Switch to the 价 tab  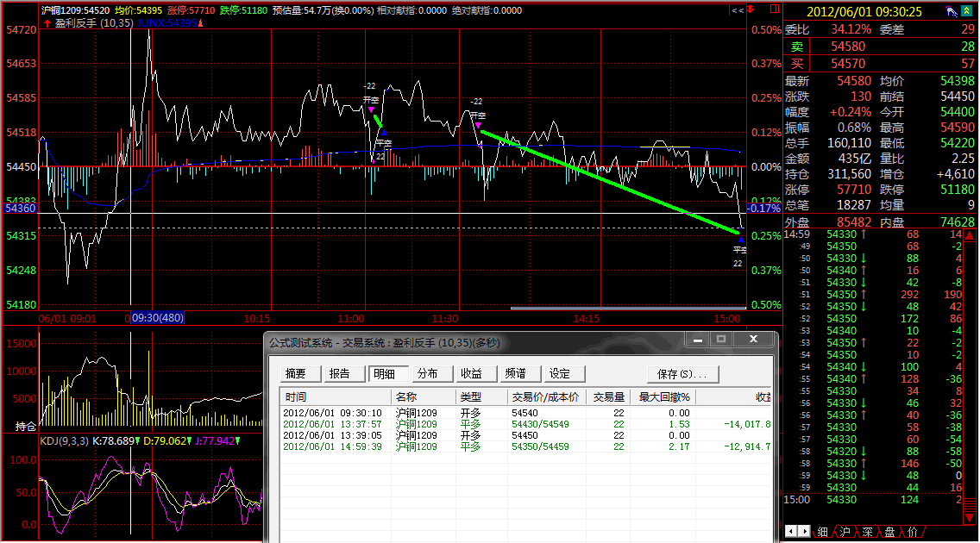[913, 532]
